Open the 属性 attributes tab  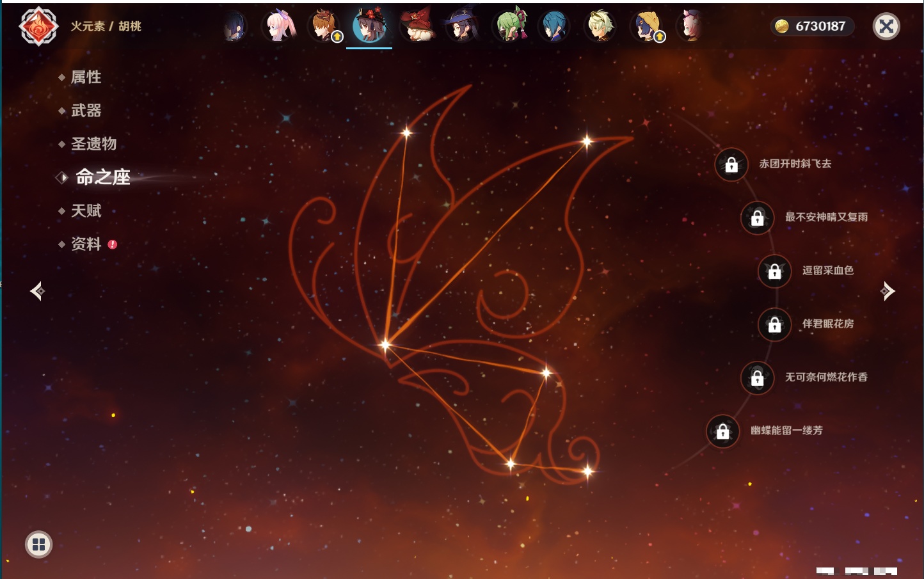(86, 77)
